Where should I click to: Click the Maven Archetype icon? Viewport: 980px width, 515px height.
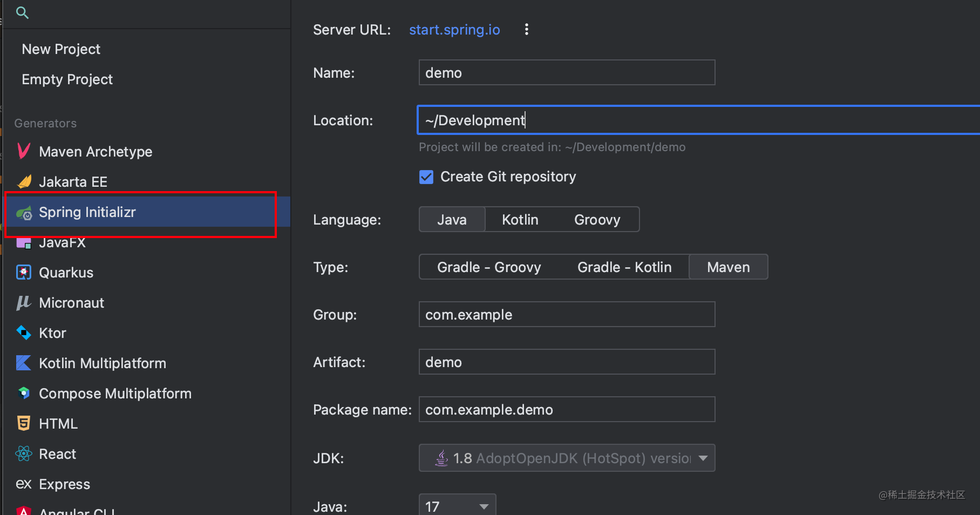click(x=24, y=151)
